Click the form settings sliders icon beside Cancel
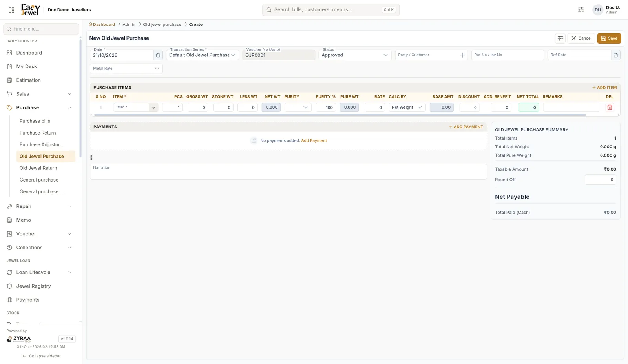Screen dimensions: 628x364 click(560, 38)
